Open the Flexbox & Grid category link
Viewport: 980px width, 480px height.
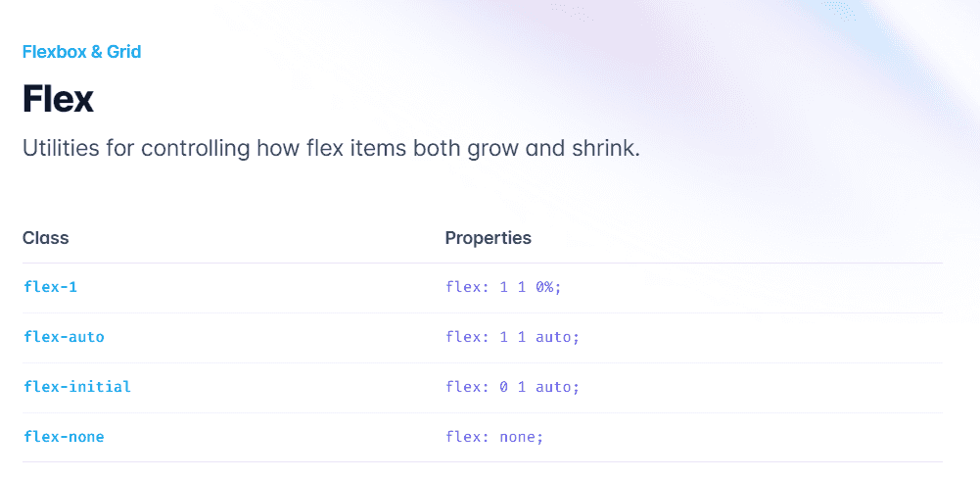[81, 51]
